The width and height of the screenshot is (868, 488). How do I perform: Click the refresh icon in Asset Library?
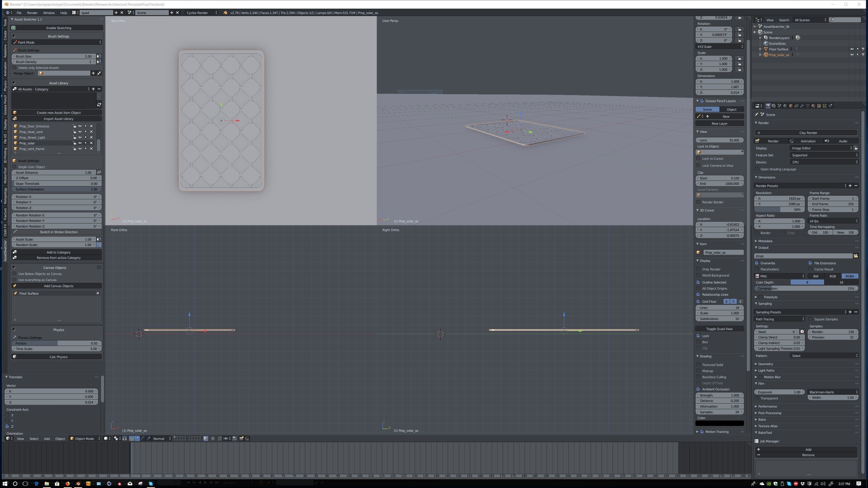click(x=99, y=105)
